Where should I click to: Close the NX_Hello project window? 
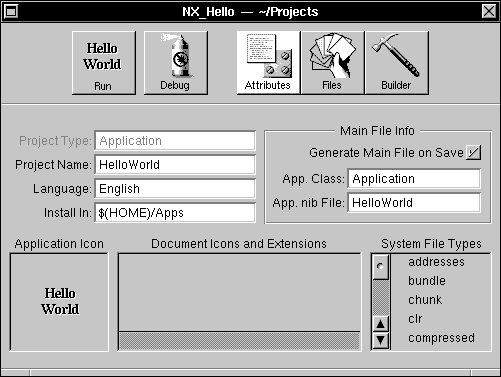pyautogui.click(x=489, y=11)
